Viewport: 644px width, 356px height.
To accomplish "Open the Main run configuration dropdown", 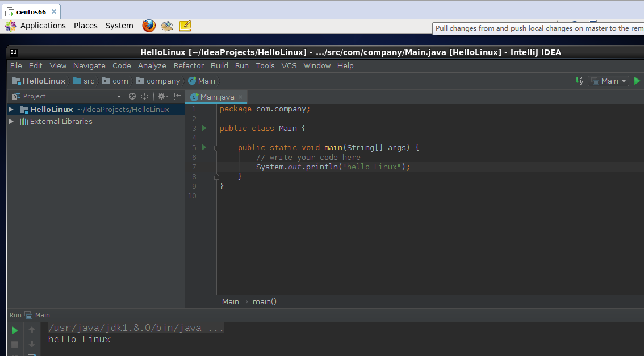I will [x=608, y=81].
